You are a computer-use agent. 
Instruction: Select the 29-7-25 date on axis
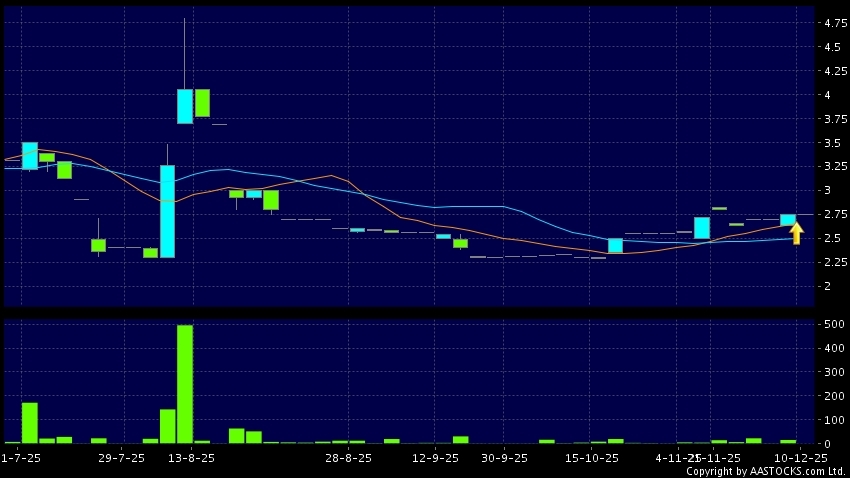pos(122,457)
